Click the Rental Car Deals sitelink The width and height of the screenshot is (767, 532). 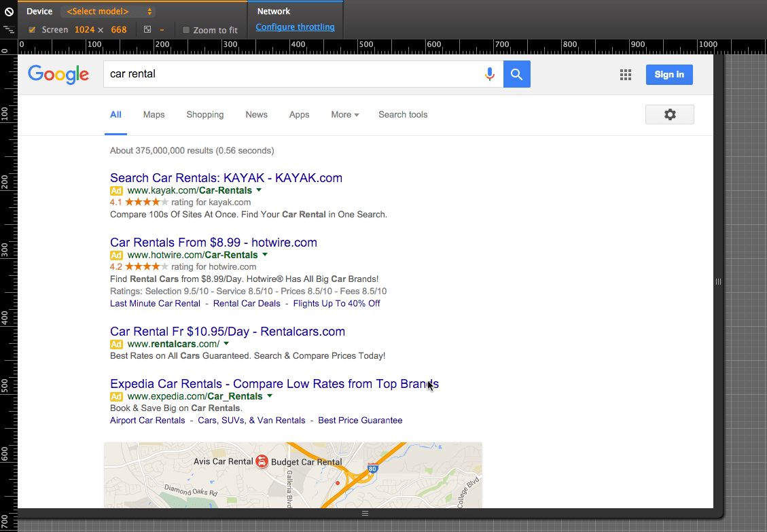click(247, 304)
